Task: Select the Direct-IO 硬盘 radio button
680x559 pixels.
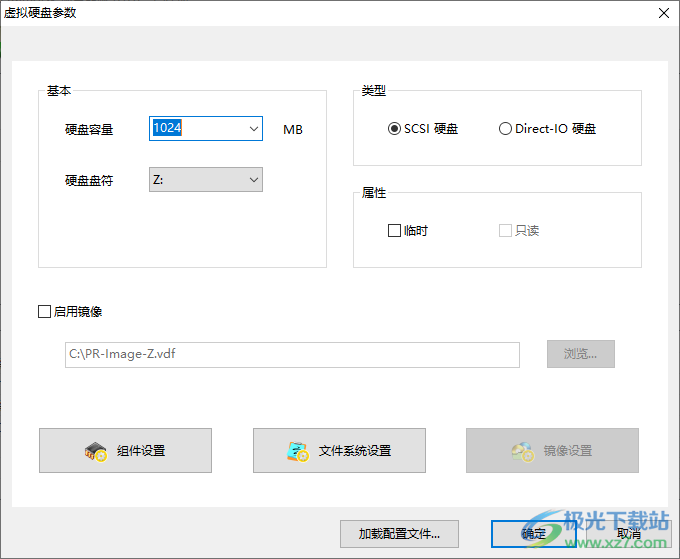Action: pyautogui.click(x=505, y=129)
